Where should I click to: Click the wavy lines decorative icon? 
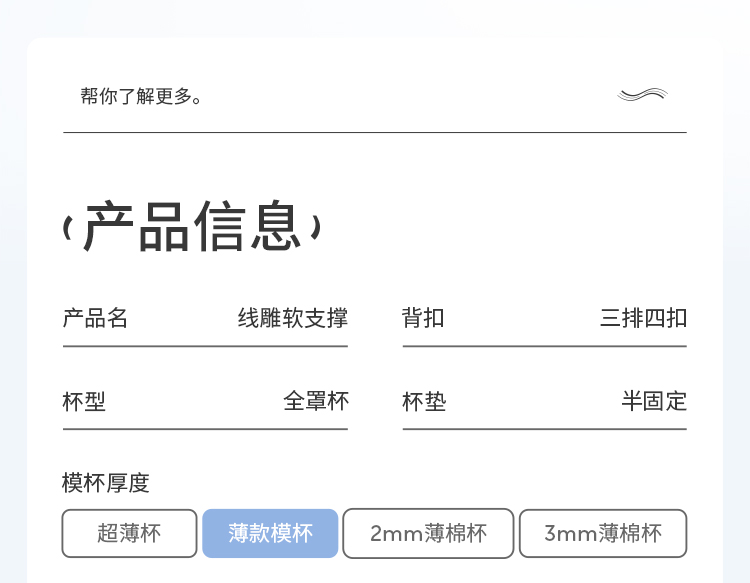(x=642, y=96)
